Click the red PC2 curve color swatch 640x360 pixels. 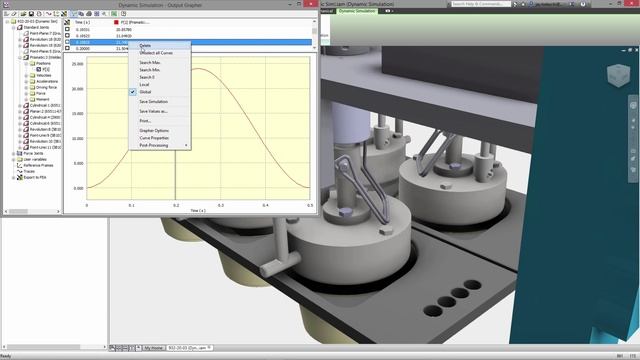click(x=116, y=22)
